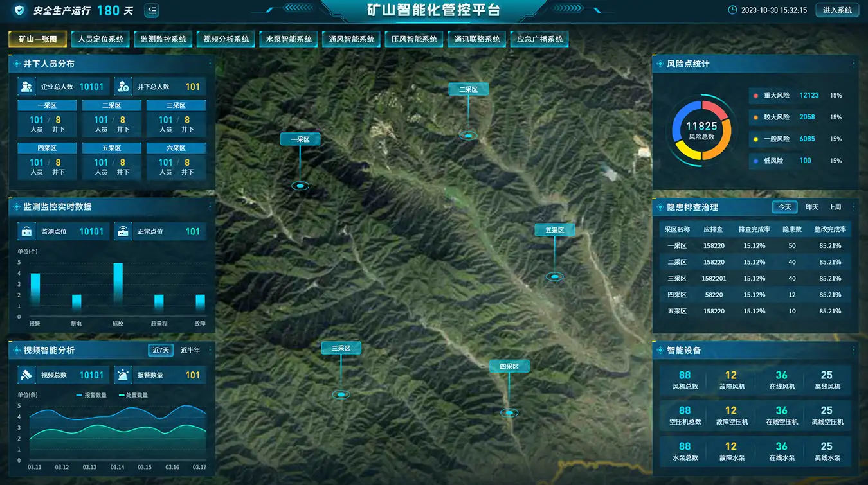Click the 智能设备 panel title diamond icon
The width and height of the screenshot is (868, 485).
pyautogui.click(x=660, y=351)
